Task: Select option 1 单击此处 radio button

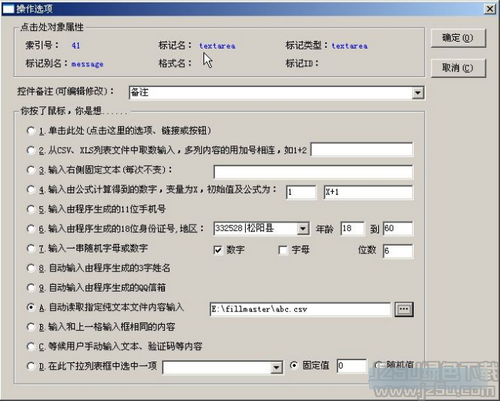Action: 30,130
